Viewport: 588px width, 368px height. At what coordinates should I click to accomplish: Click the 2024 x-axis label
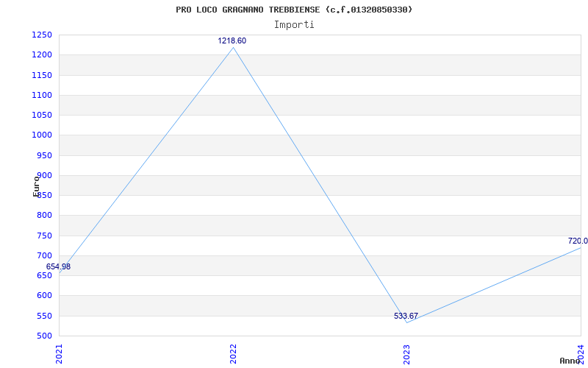click(x=581, y=354)
